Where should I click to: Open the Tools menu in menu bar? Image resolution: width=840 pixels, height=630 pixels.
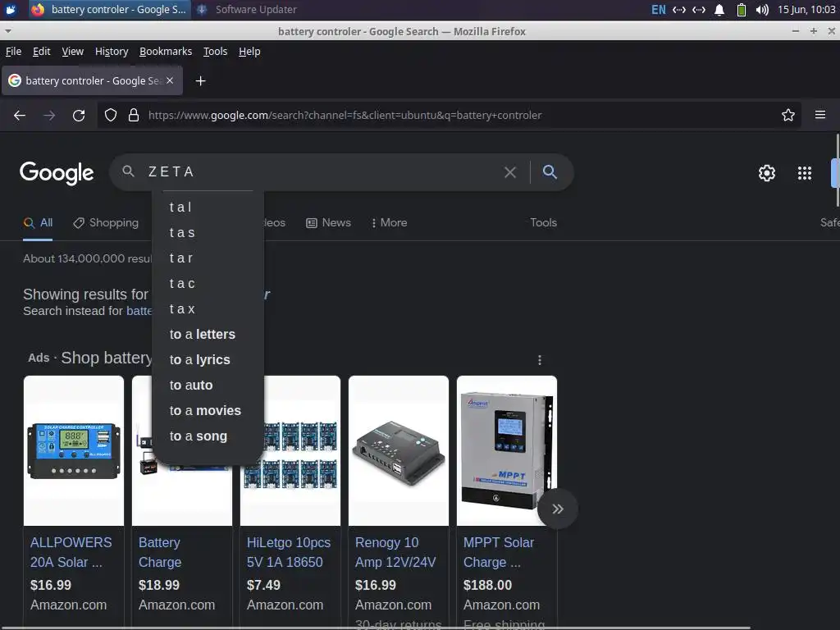(x=216, y=52)
